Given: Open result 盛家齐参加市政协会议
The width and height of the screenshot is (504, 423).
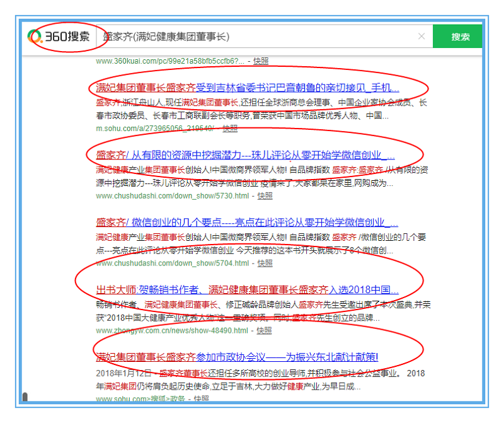Looking at the screenshot, I should (x=237, y=357).
